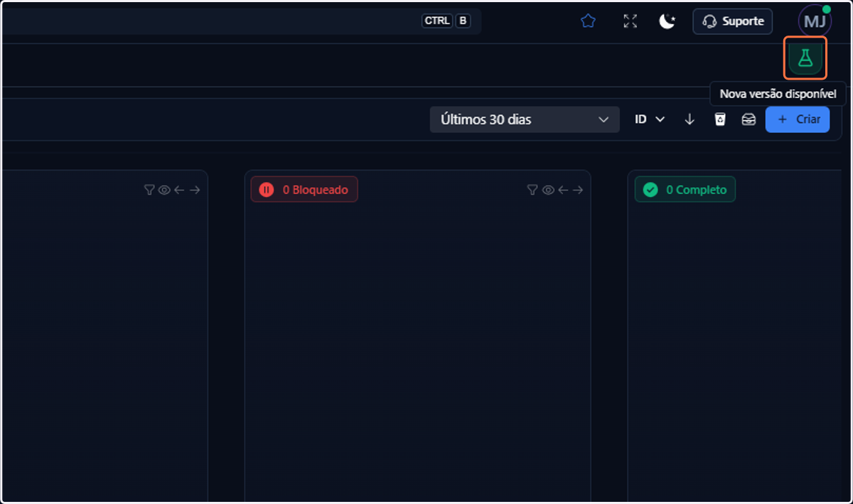
Task: Enter fullscreen with the expand arrows icon
Action: point(630,21)
